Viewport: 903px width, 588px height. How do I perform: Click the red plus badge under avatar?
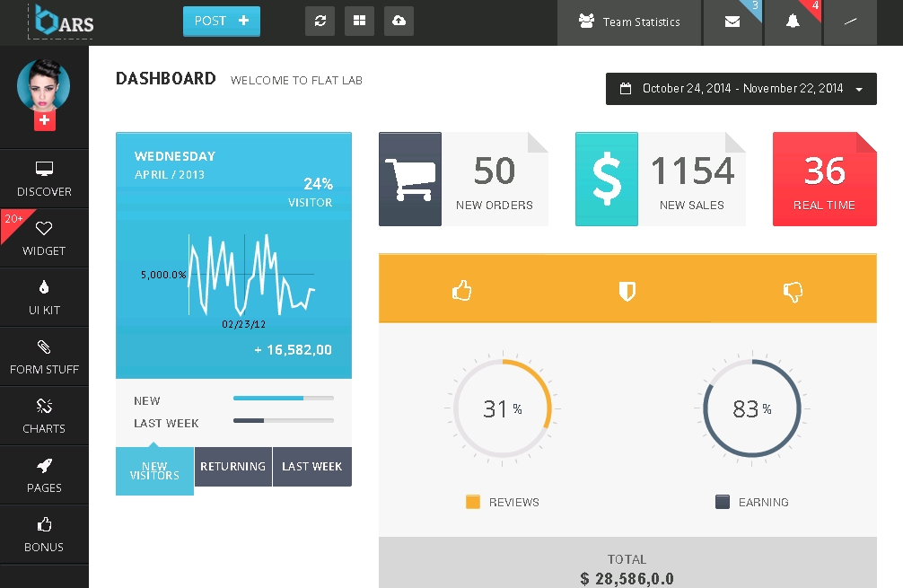45,120
